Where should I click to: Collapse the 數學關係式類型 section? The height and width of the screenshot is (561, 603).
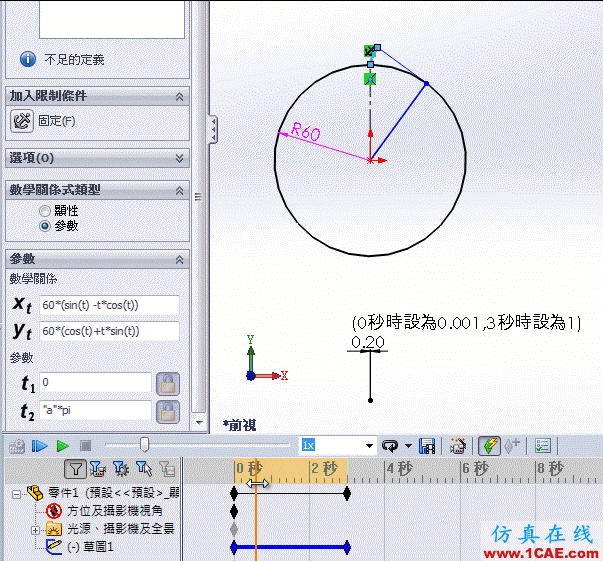click(180, 190)
